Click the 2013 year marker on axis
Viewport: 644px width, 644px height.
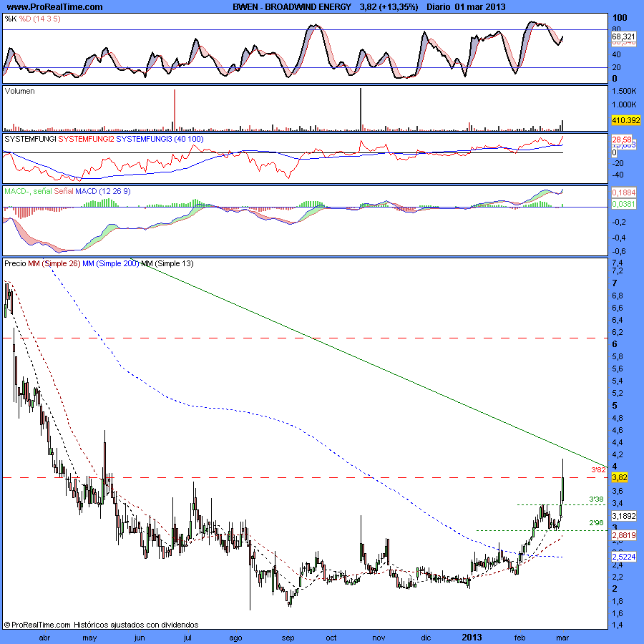coord(472,638)
